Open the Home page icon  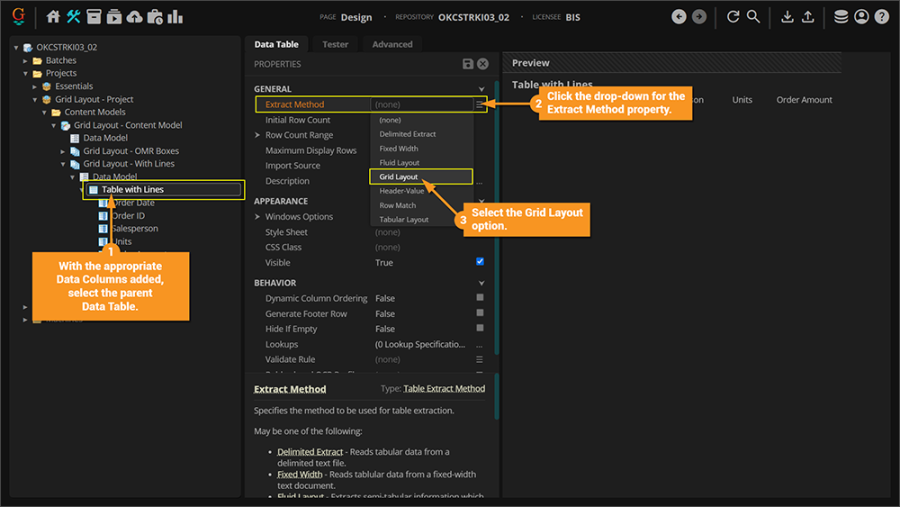54,17
